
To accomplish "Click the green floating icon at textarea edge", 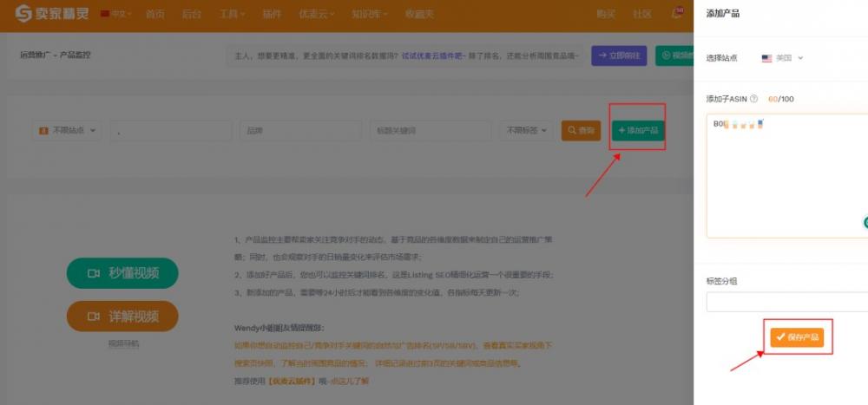I will [x=864, y=223].
